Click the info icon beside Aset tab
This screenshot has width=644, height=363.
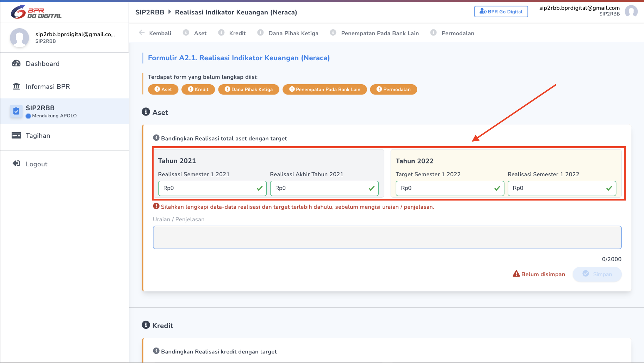(186, 33)
